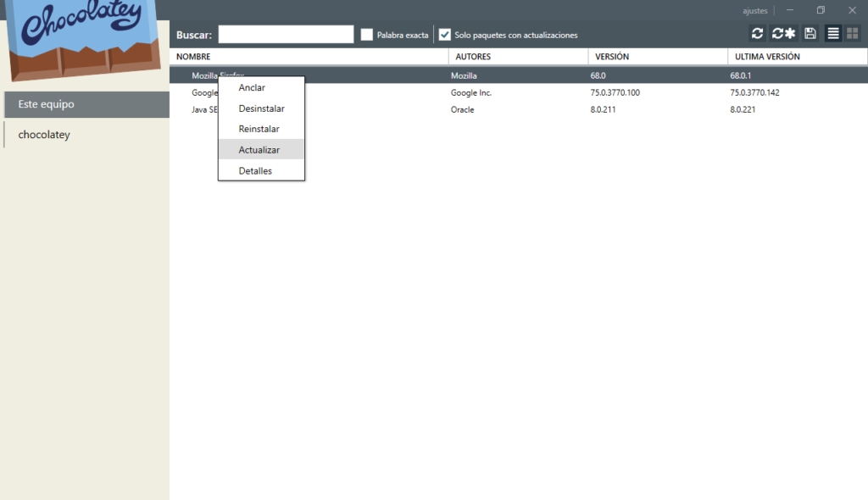Select the chocolatey source in sidebar
The image size is (868, 500).
pyautogui.click(x=87, y=135)
